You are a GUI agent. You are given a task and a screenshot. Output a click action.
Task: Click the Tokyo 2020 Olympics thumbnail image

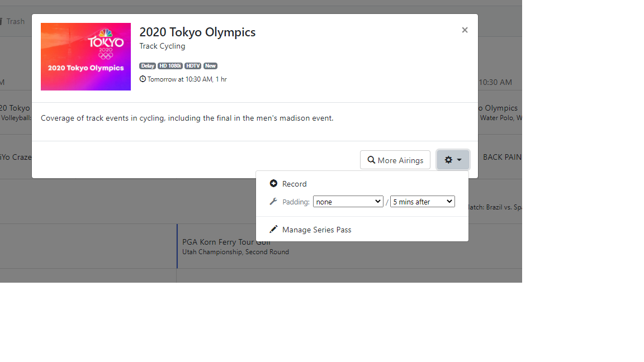(x=86, y=56)
